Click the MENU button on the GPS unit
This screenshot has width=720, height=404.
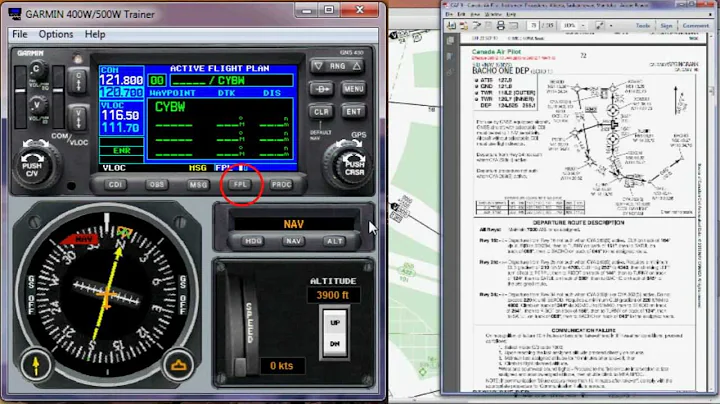tap(353, 89)
